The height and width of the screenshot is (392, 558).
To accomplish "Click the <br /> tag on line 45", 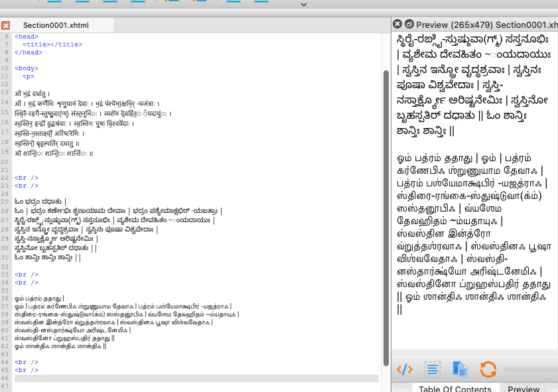I will click(27, 370).
